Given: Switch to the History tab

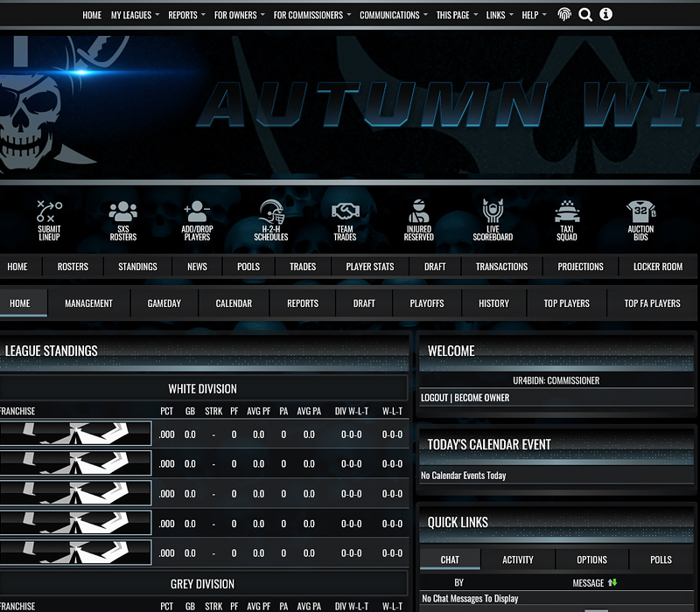Looking at the screenshot, I should click(x=493, y=303).
